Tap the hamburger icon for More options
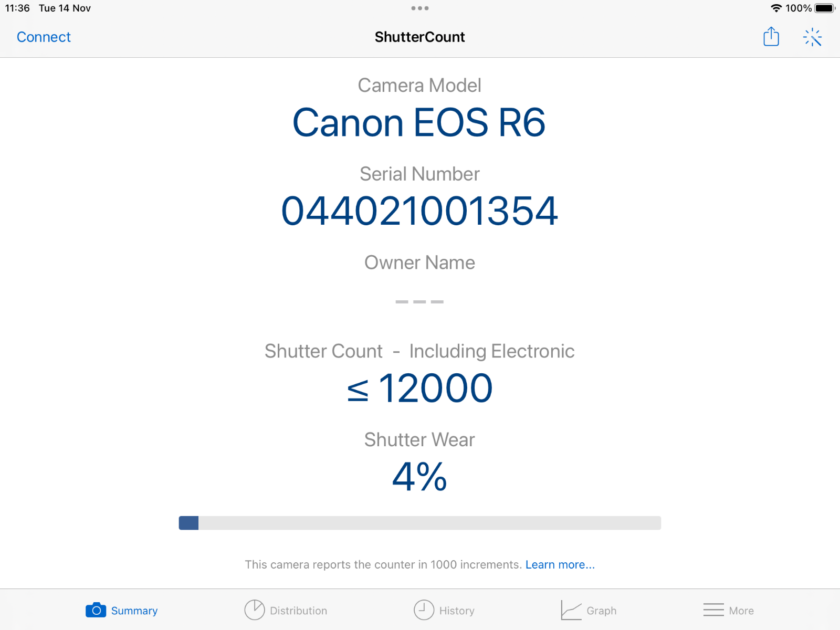Viewport: 840px width, 630px height. pyautogui.click(x=712, y=610)
